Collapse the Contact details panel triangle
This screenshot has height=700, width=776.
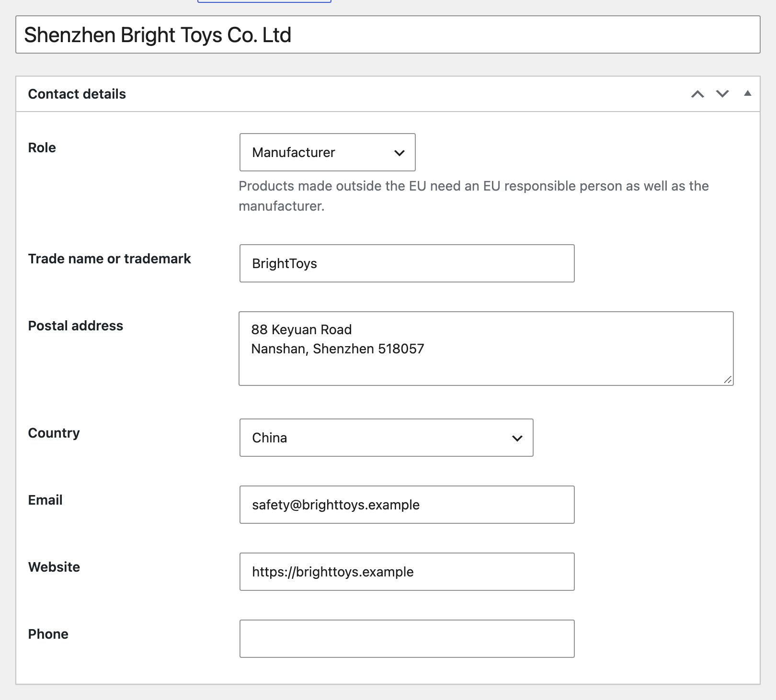pos(747,94)
